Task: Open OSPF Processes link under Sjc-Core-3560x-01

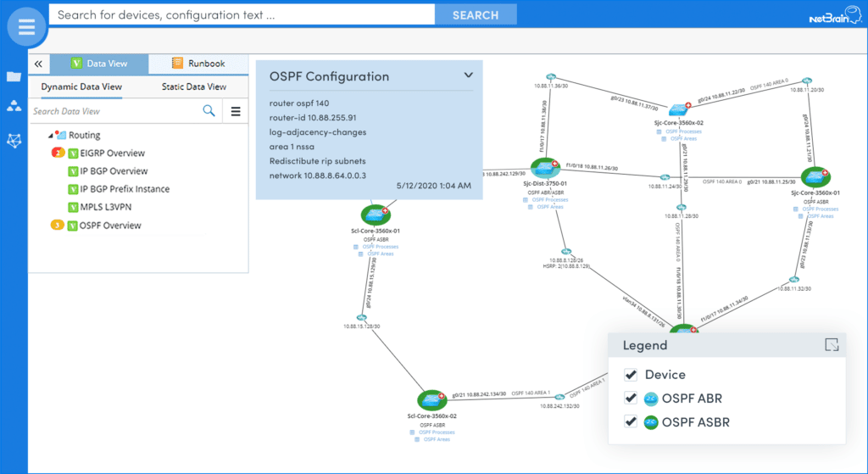Action: pyautogui.click(x=820, y=209)
